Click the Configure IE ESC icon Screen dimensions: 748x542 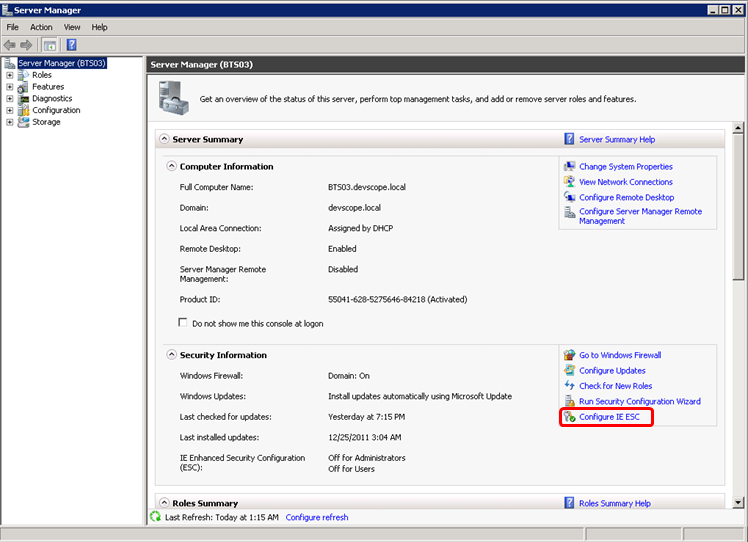(569, 417)
